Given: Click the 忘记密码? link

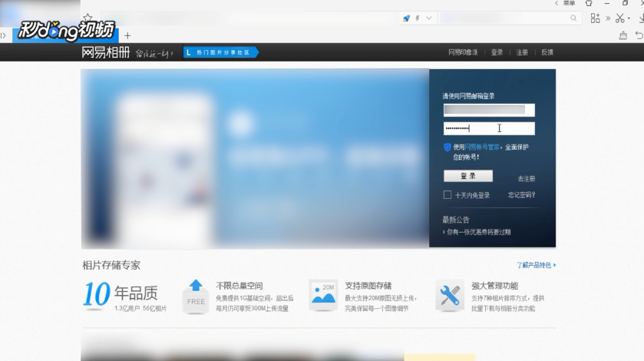Looking at the screenshot, I should pos(522,195).
